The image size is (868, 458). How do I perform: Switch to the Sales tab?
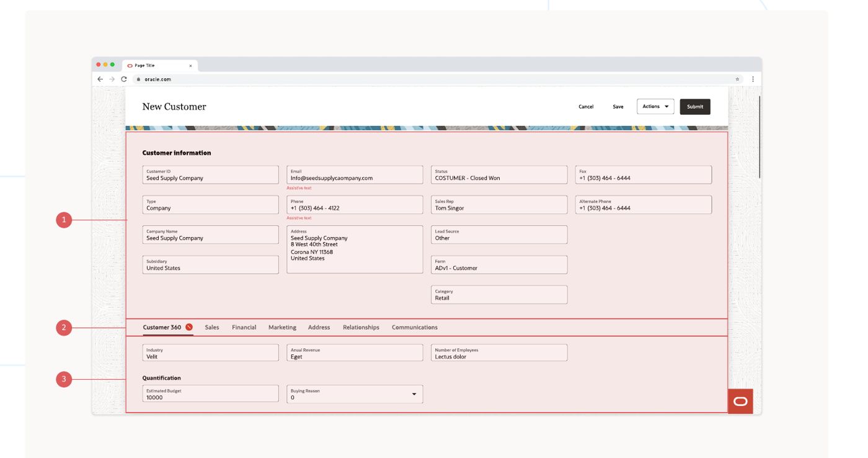[212, 327]
